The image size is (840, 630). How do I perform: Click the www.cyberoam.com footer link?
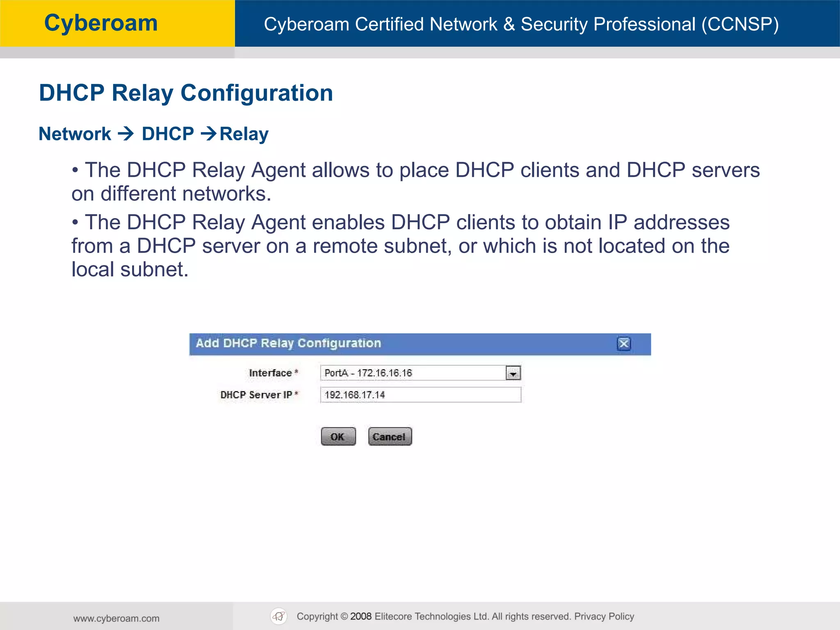[x=116, y=619]
